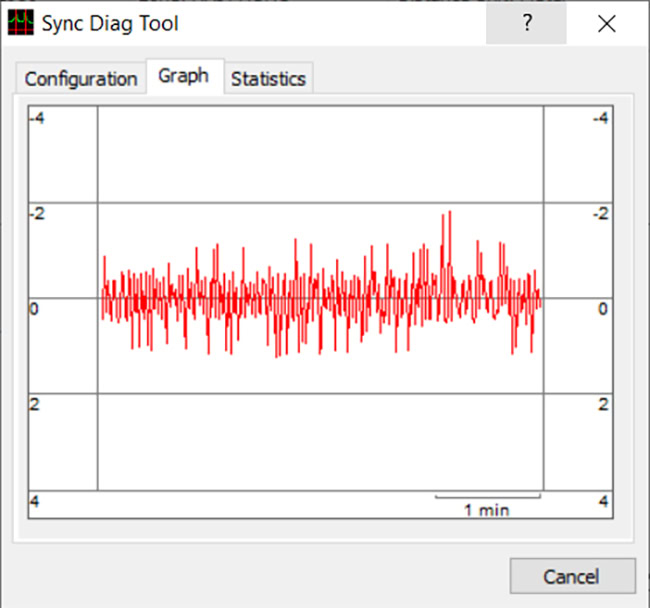The height and width of the screenshot is (608, 650).
Task: Click the '1 min' time scale label
Action: 486,510
